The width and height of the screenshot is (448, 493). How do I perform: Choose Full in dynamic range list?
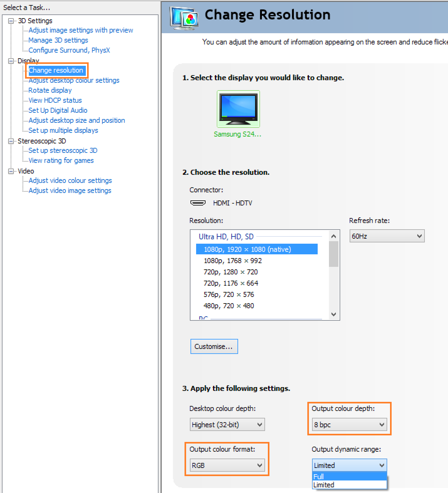coord(350,476)
